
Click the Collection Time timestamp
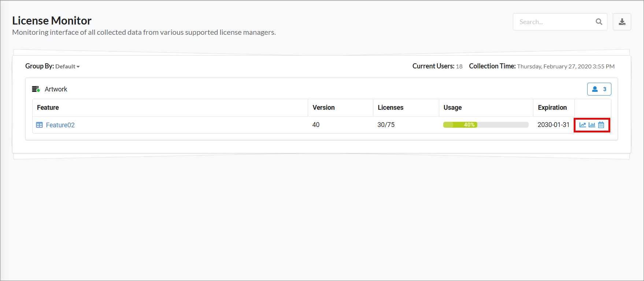[566, 66]
